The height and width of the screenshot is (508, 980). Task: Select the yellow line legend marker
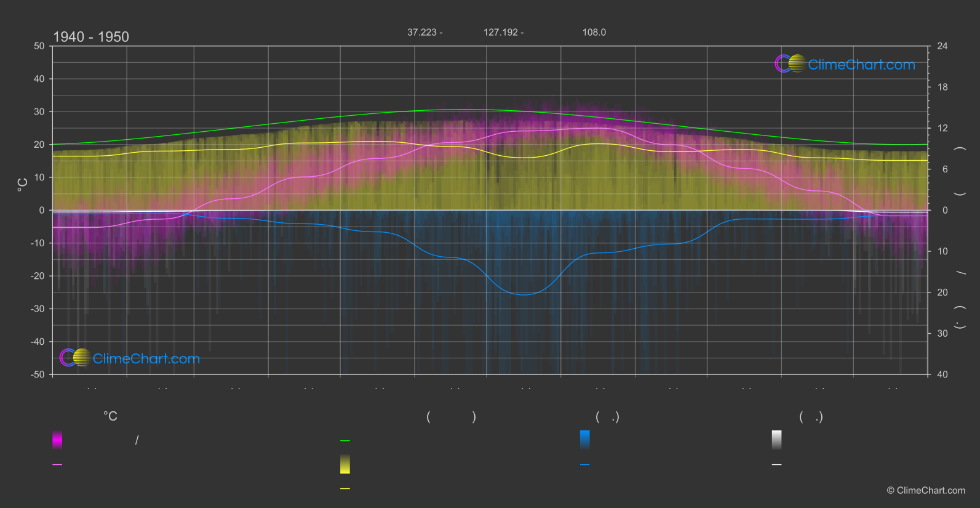point(345,489)
